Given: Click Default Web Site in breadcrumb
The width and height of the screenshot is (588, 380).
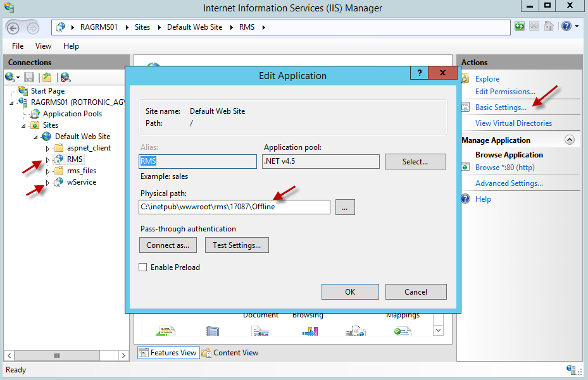Looking at the screenshot, I should point(194,27).
